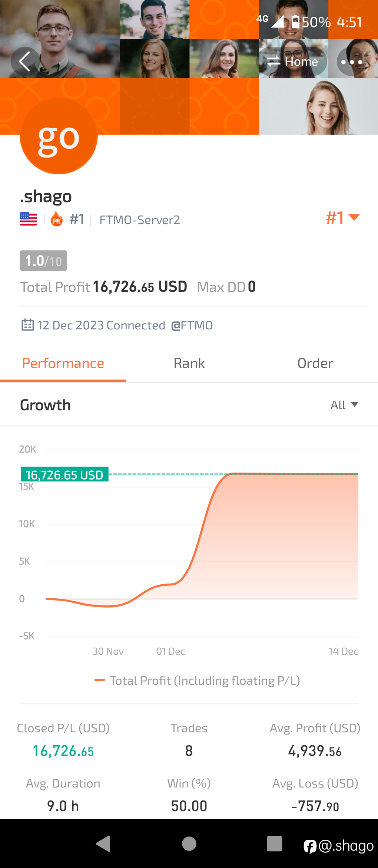The image size is (378, 868).
Task: Tap the calendar icon beside connected date
Action: pos(28,325)
